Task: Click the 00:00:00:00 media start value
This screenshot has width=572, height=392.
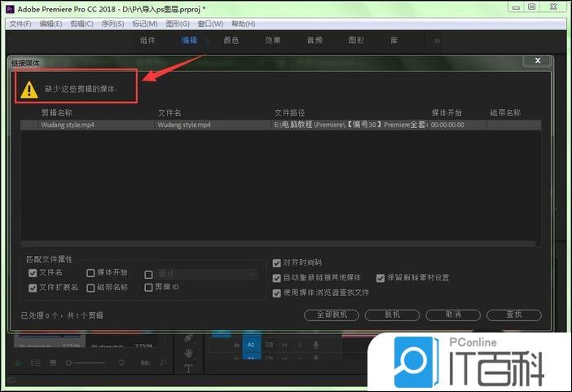Action: pyautogui.click(x=447, y=125)
